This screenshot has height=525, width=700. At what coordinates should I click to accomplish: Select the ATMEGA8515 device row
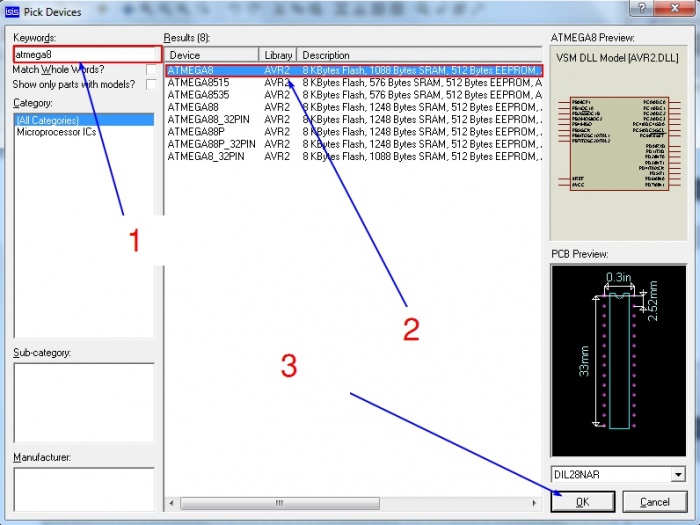pyautogui.click(x=354, y=83)
